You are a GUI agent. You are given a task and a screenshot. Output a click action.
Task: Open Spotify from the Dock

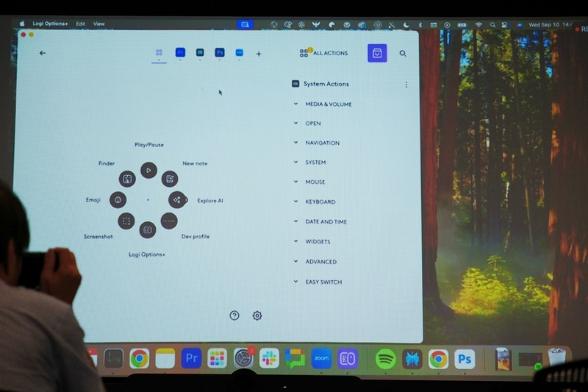385,360
